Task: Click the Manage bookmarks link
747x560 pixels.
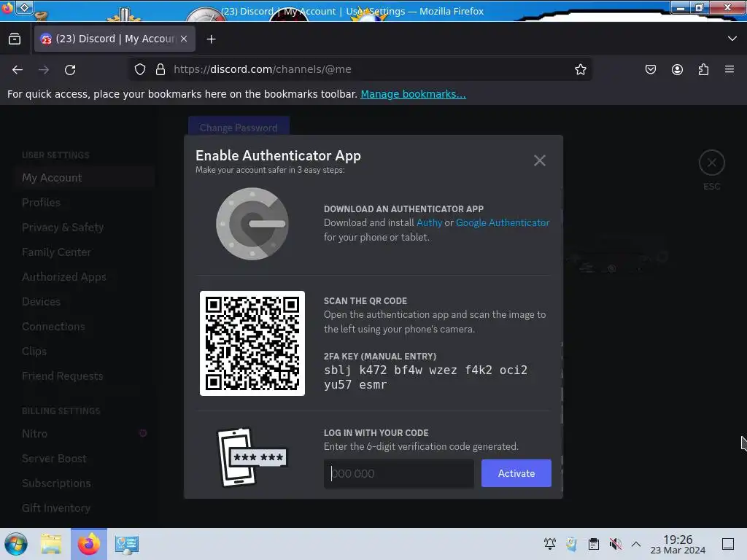Action: 413,94
